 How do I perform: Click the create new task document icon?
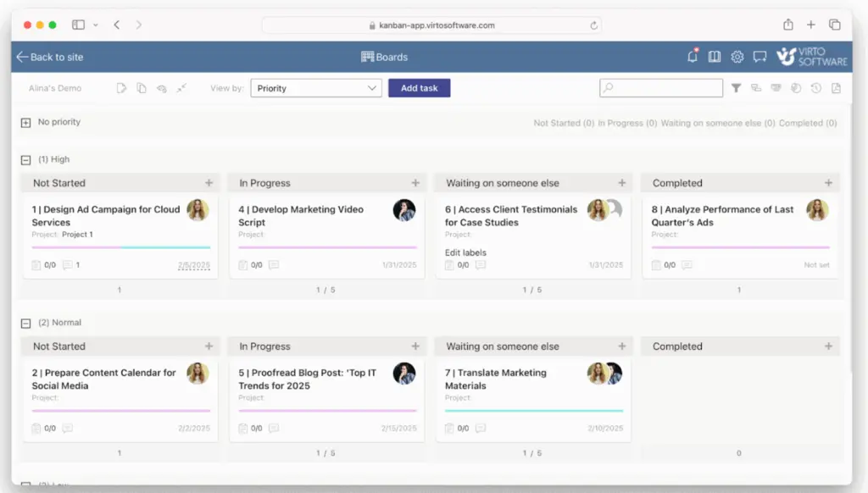pyautogui.click(x=120, y=87)
